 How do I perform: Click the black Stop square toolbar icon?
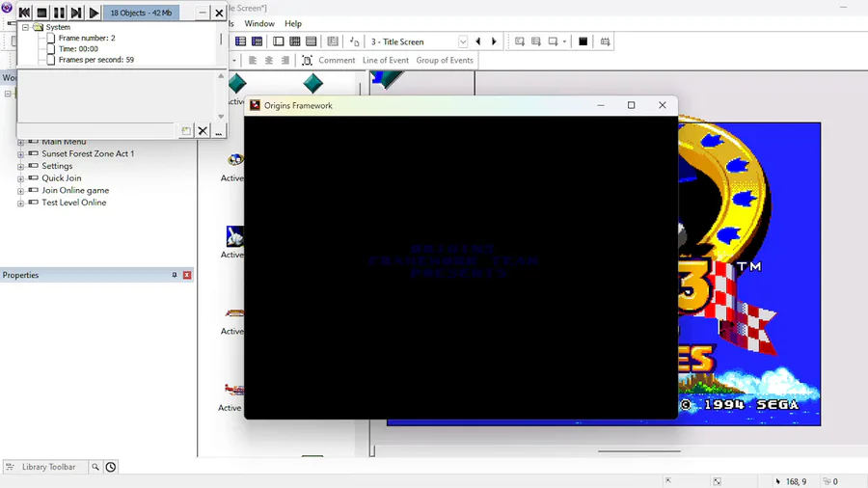[583, 41]
